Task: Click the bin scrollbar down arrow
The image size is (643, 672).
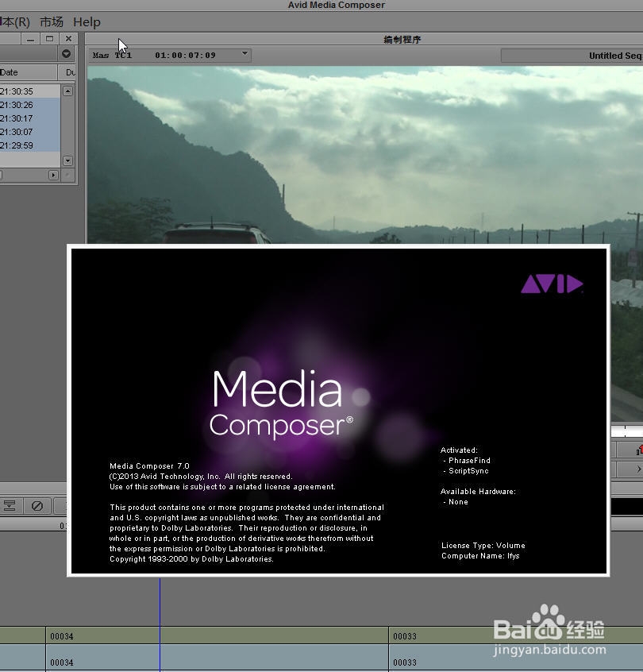Action: click(67, 160)
